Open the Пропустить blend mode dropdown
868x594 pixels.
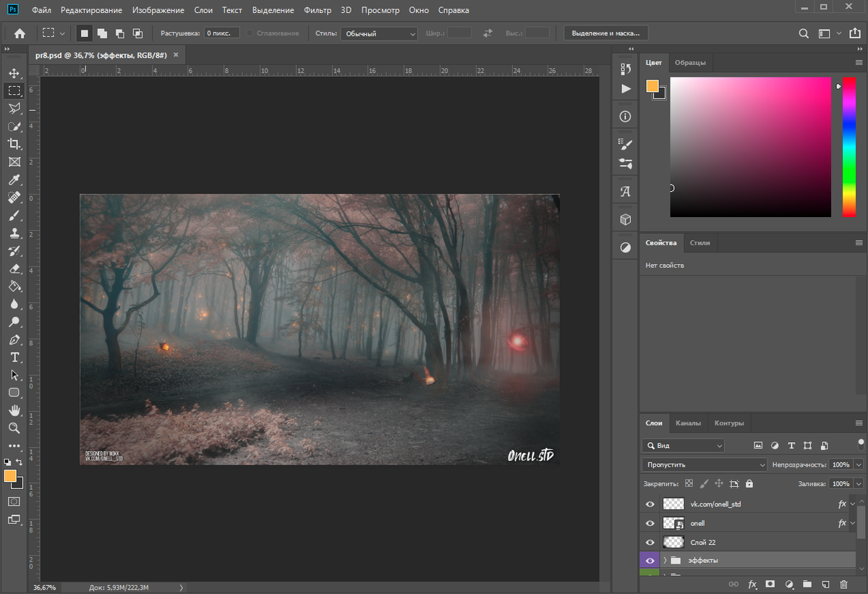704,464
